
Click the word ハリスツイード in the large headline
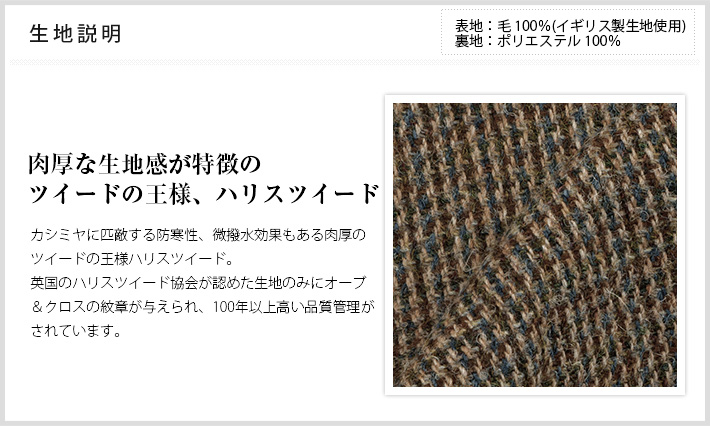click(x=297, y=193)
